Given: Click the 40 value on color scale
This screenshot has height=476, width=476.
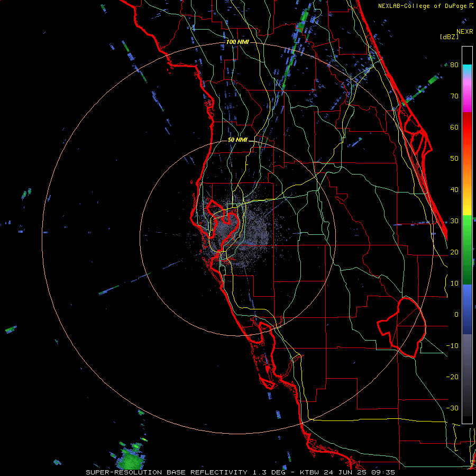Looking at the screenshot, I should point(454,190).
